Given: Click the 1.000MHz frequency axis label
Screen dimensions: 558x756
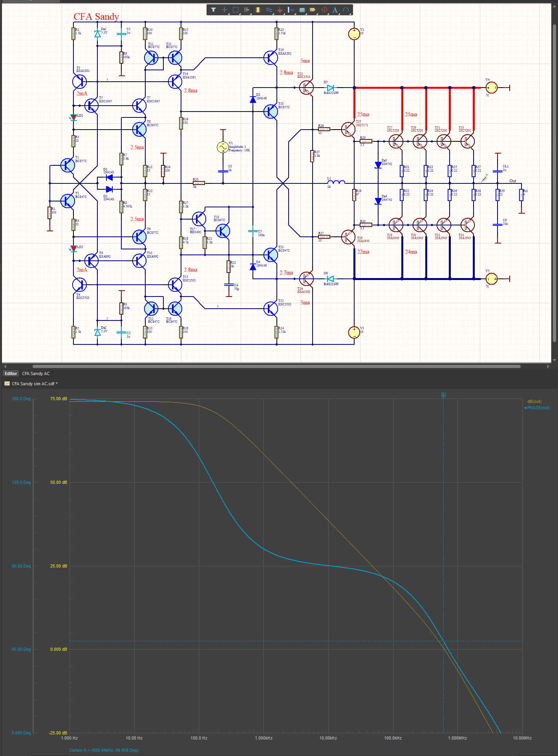Looking at the screenshot, I should tap(457, 738).
